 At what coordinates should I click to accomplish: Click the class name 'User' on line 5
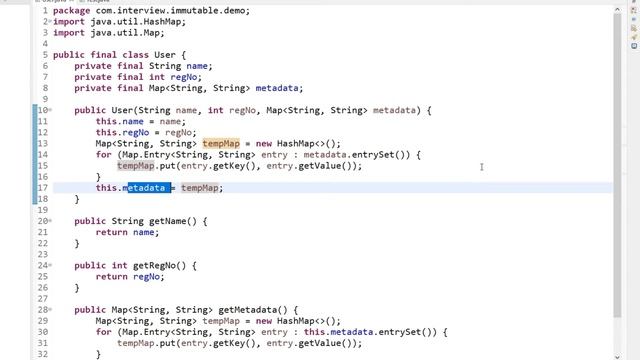165,55
